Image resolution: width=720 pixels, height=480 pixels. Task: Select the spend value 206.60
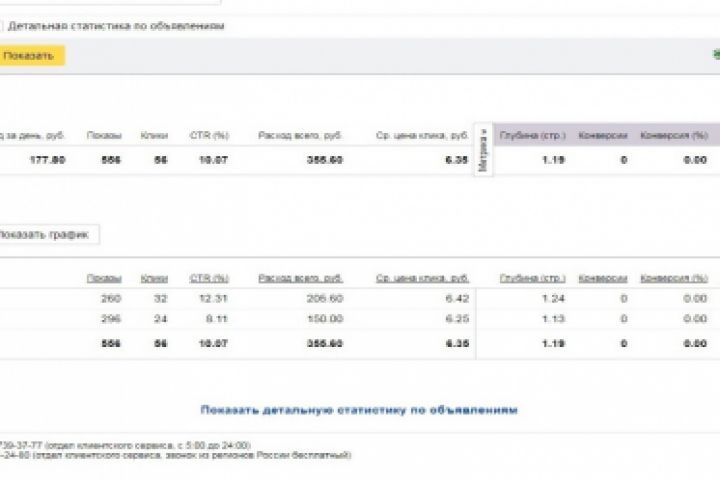click(325, 299)
